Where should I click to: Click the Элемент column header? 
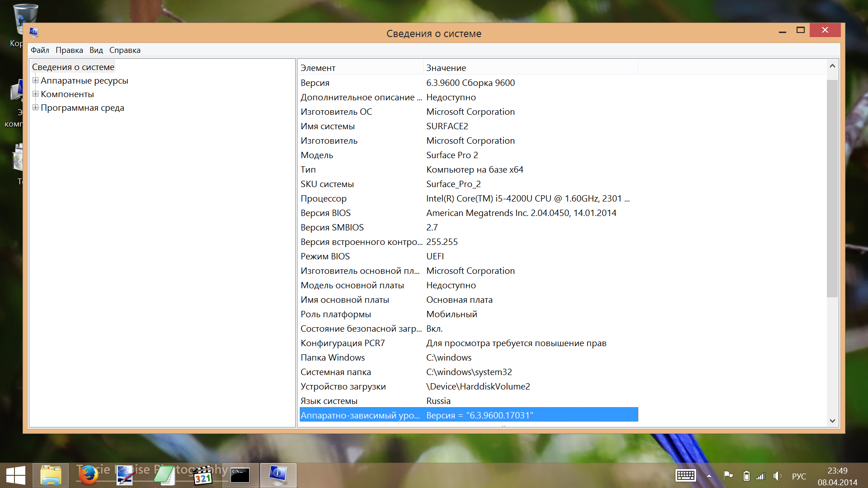click(361, 68)
